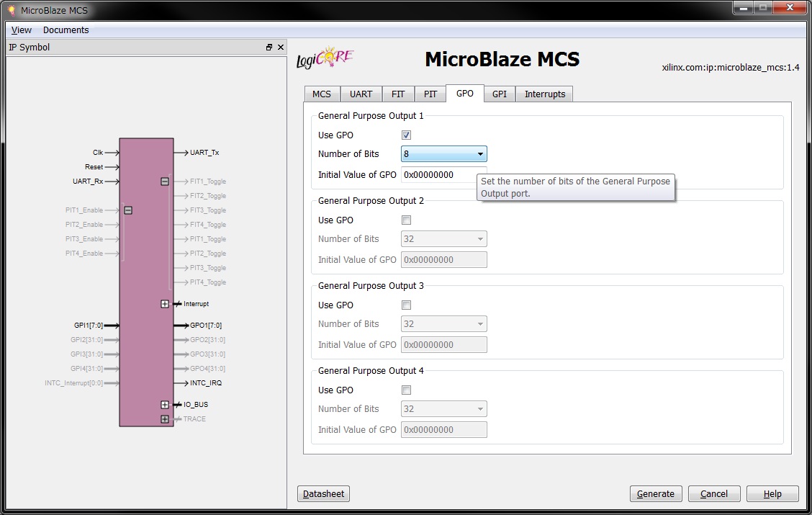The height and width of the screenshot is (515, 812).
Task: Switch to the UART tab
Action: 361,94
